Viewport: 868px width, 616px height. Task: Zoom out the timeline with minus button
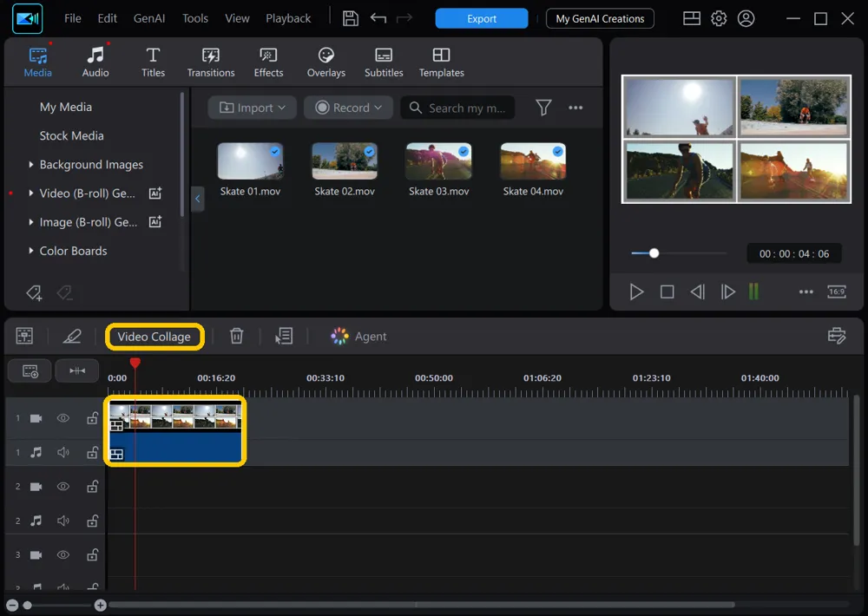click(13, 605)
